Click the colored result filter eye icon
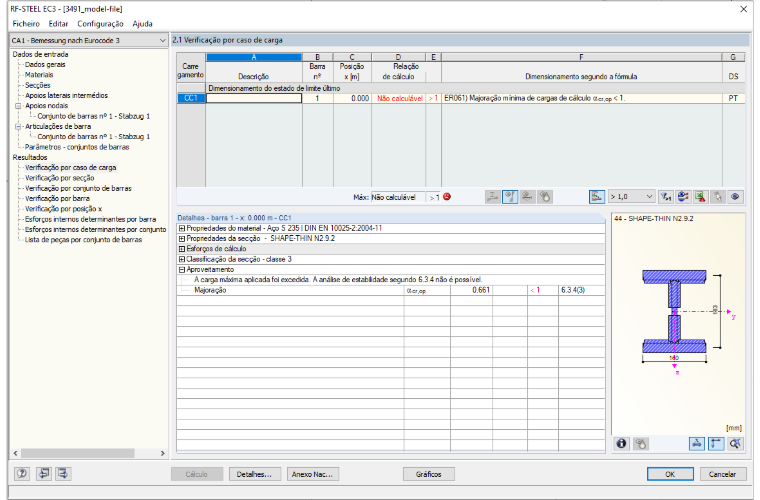The width and height of the screenshot is (760, 500). coord(683,197)
